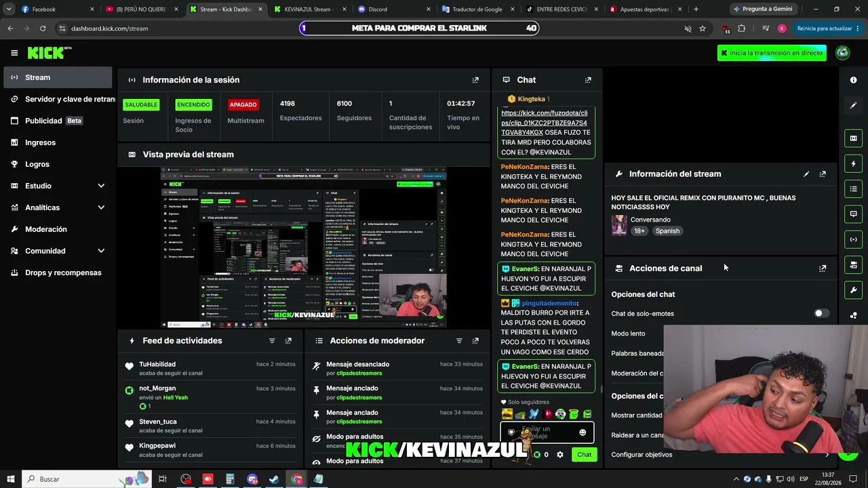Click the Windows Start button
The width and height of the screenshot is (868, 488).
(x=11, y=479)
